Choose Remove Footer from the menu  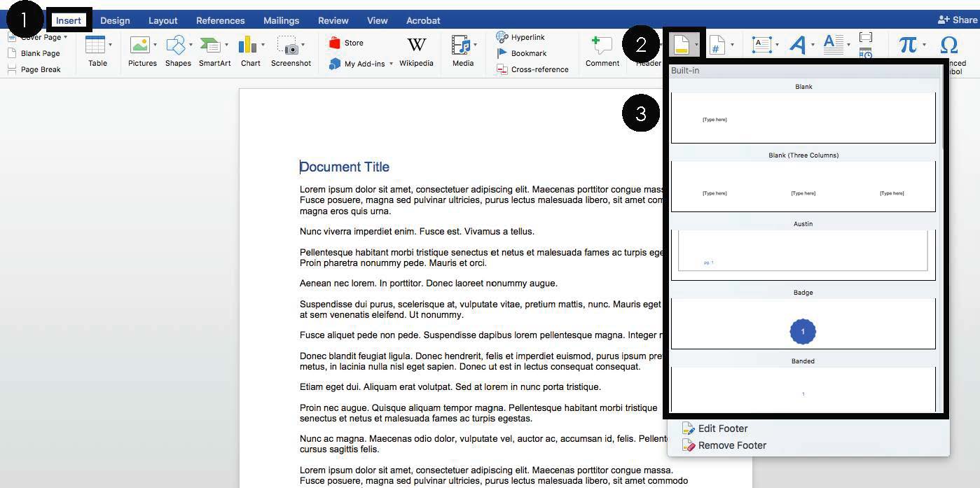[724, 445]
